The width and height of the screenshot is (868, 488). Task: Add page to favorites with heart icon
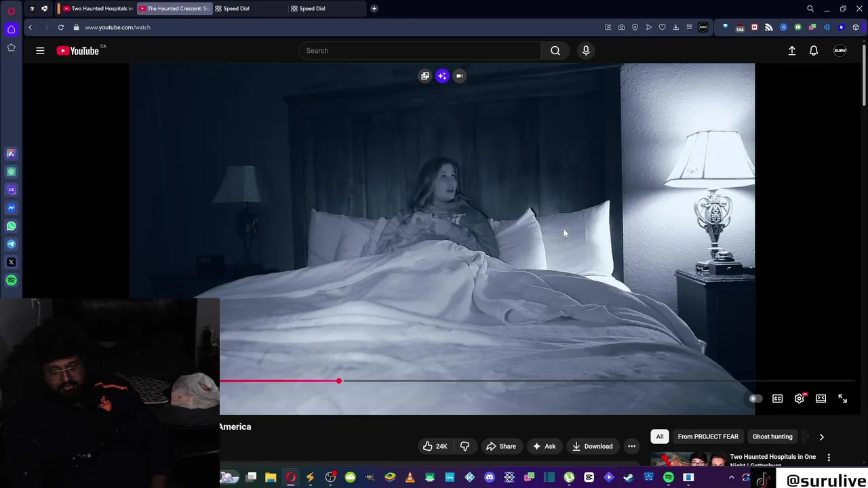click(662, 27)
